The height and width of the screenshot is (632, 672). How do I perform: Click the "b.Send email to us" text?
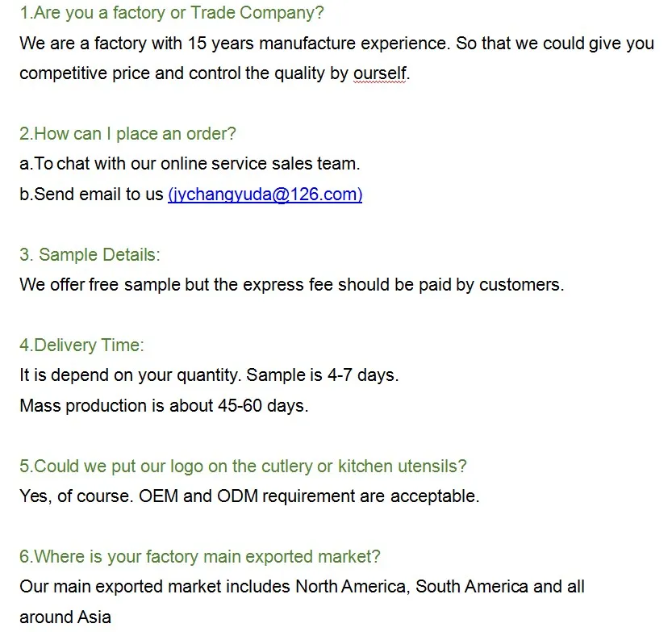coord(92,195)
